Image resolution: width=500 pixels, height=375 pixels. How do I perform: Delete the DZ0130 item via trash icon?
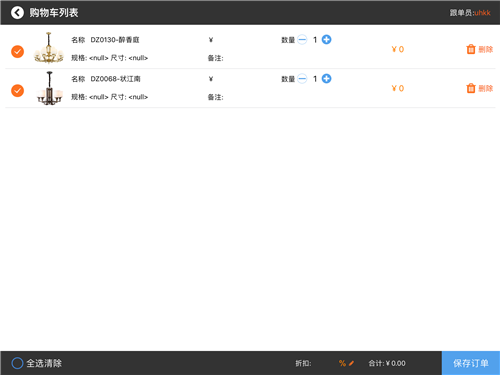471,49
